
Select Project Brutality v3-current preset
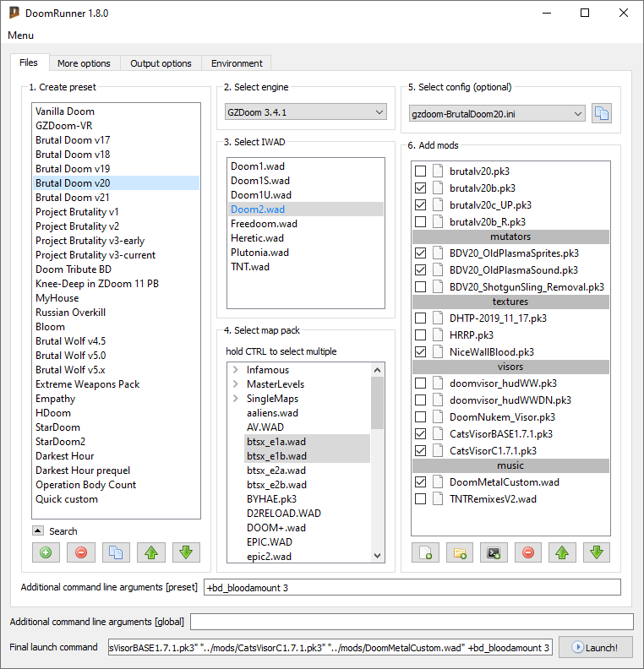click(x=116, y=255)
